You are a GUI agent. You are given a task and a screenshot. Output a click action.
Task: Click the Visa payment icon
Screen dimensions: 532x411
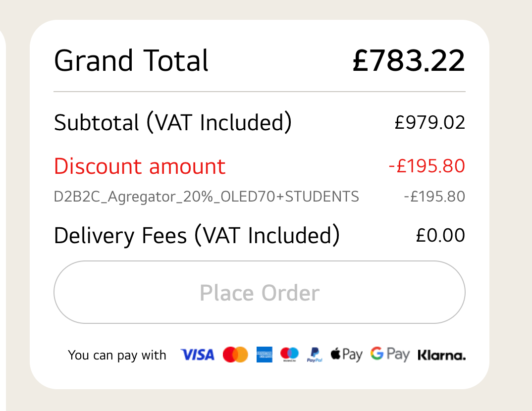[197, 355]
